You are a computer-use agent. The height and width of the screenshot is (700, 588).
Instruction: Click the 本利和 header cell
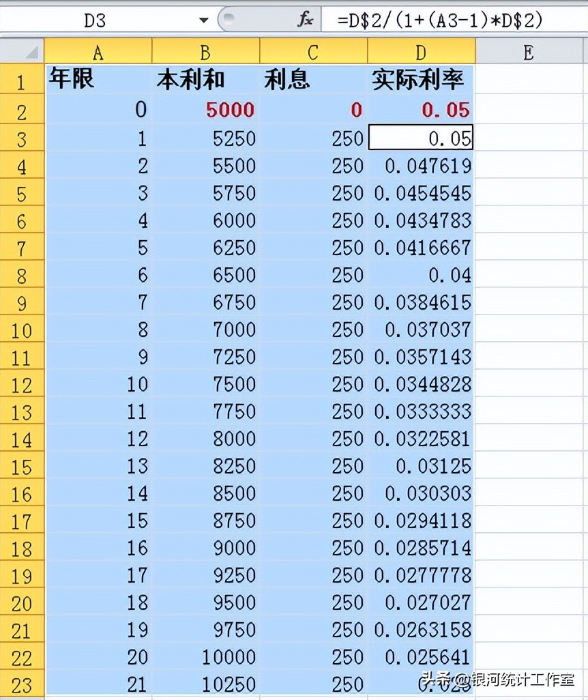point(206,80)
